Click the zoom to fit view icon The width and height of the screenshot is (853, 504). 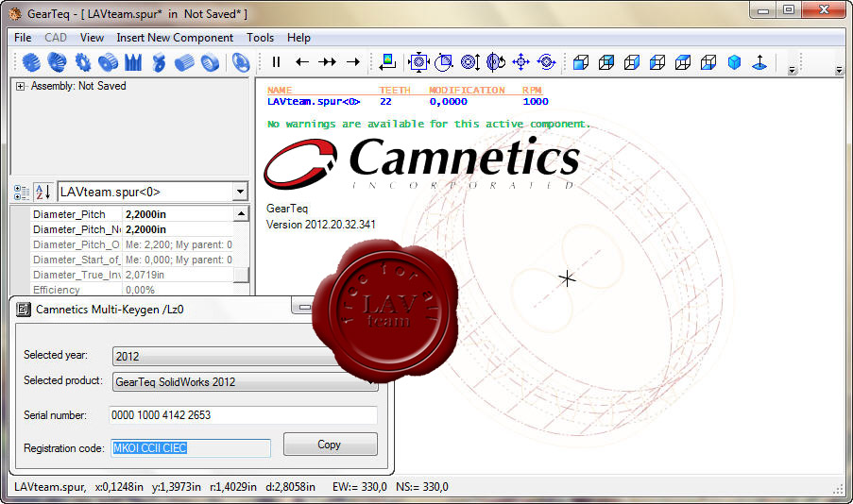(418, 62)
